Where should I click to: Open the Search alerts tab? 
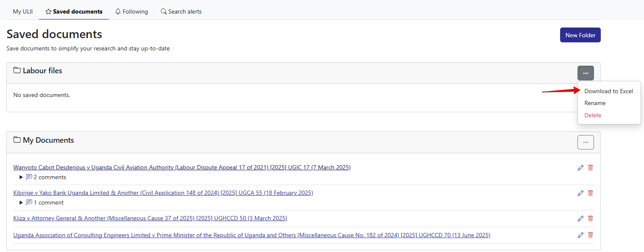click(x=181, y=11)
